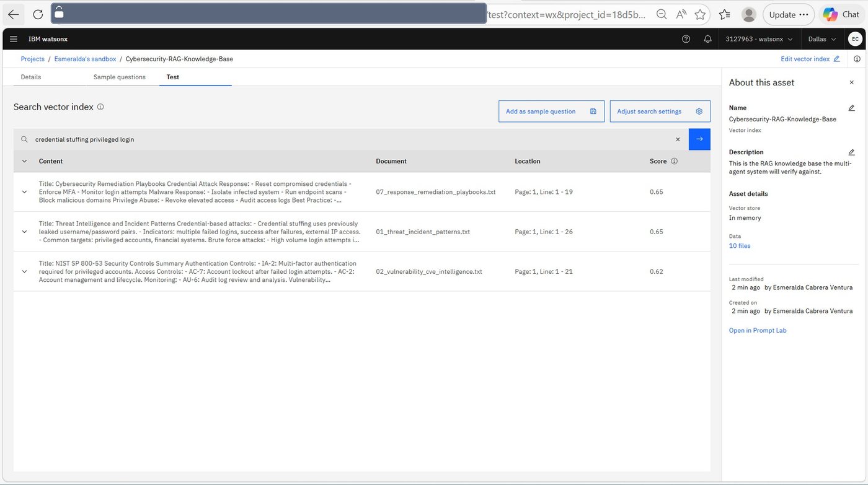Click the info icon next to Score header

pos(674,161)
